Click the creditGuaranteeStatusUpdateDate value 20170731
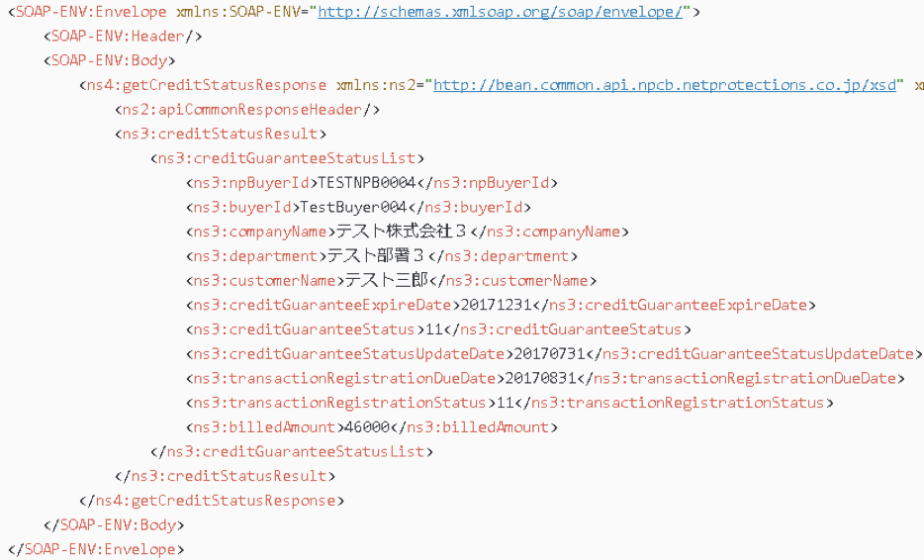Screen dimensions: 924x560 point(549,354)
